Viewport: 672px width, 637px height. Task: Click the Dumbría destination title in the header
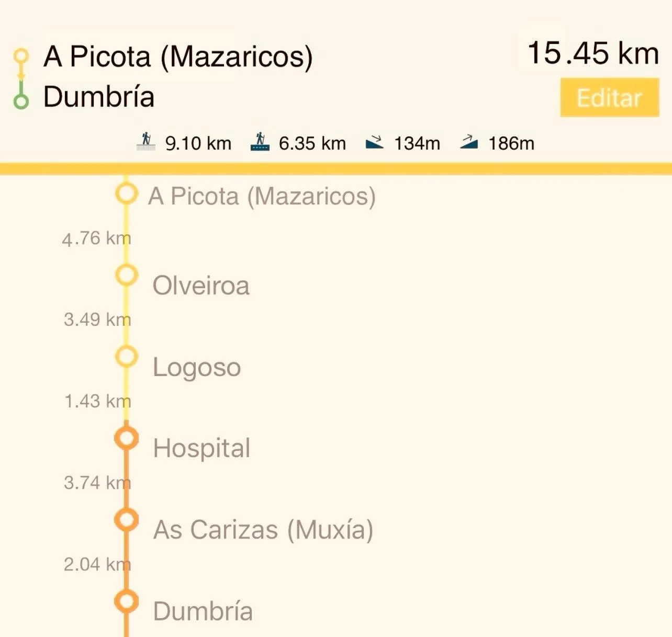click(99, 97)
